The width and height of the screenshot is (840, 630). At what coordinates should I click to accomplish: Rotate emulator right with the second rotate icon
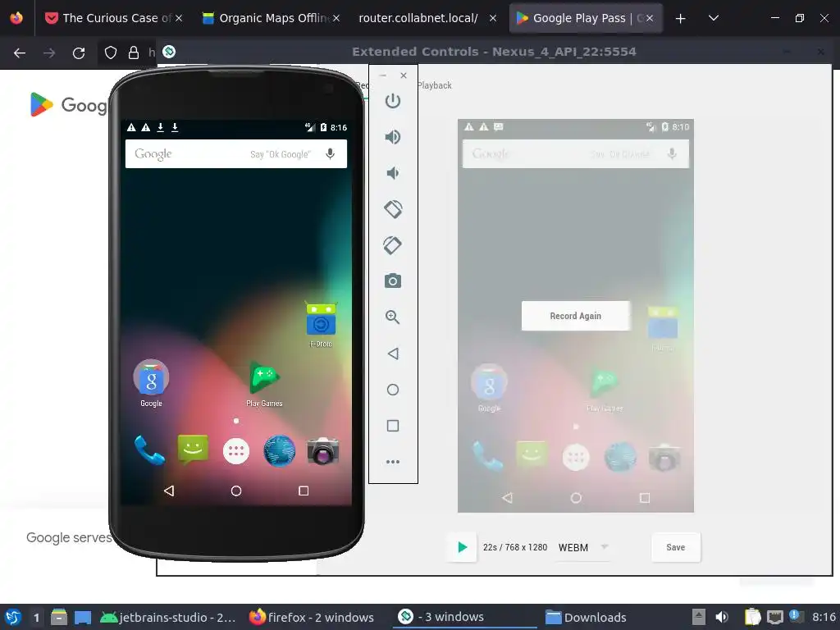click(393, 245)
